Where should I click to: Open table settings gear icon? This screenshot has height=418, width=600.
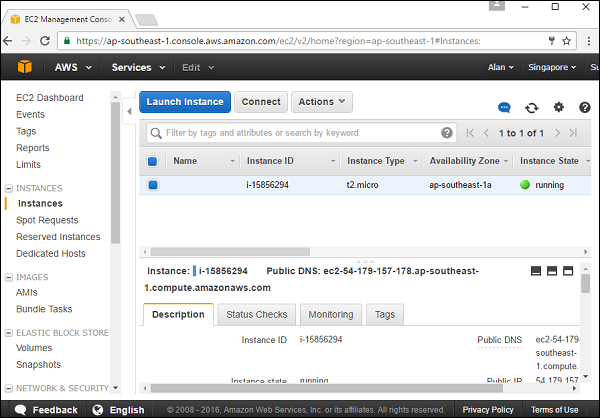[x=559, y=107]
